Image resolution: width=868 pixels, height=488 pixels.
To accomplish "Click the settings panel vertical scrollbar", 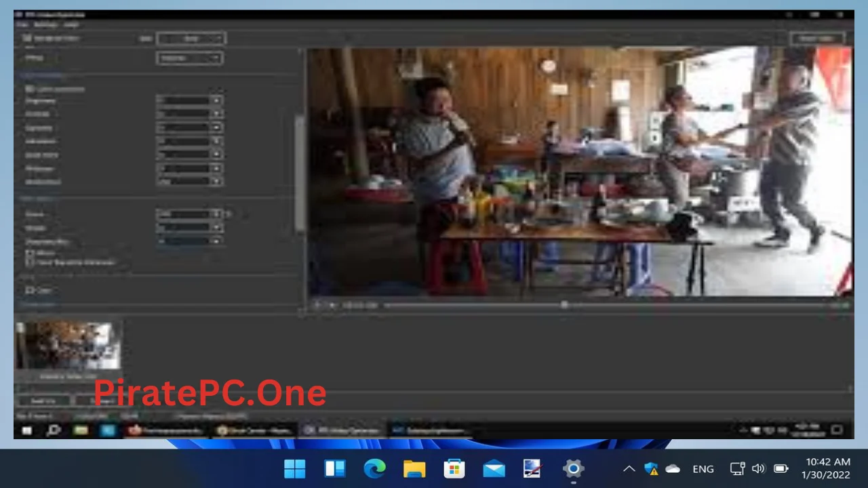I will point(299,173).
